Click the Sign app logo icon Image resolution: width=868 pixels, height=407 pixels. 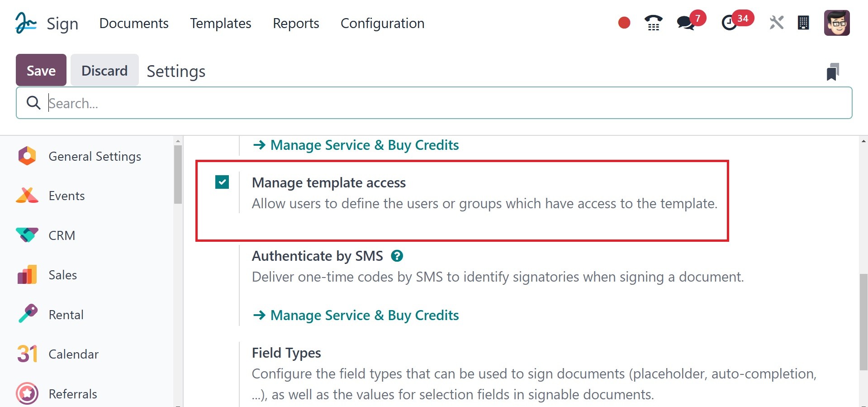(25, 23)
